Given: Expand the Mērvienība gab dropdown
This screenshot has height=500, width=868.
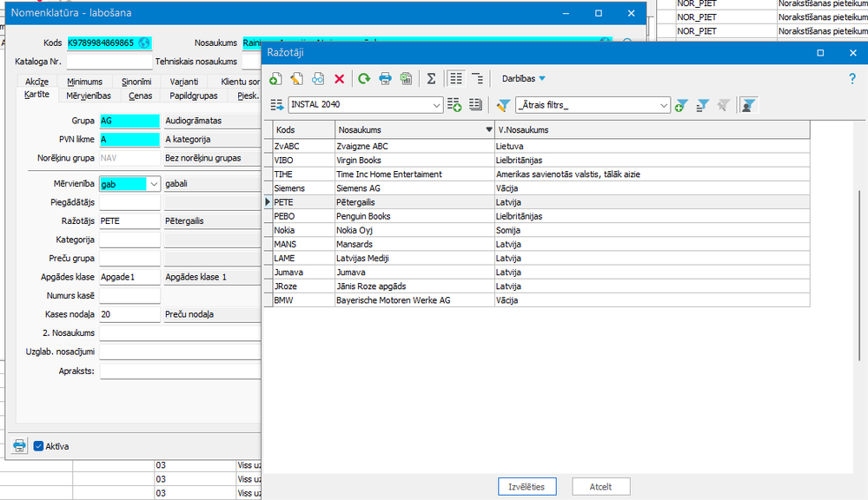Looking at the screenshot, I should tap(154, 184).
